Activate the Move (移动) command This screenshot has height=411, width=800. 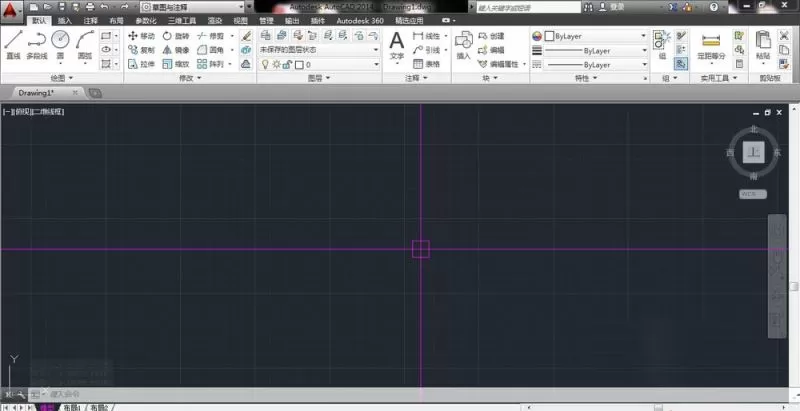[141, 36]
